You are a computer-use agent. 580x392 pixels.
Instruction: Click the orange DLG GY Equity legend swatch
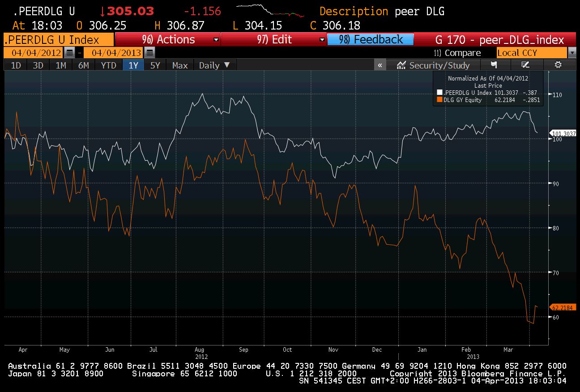tap(439, 100)
